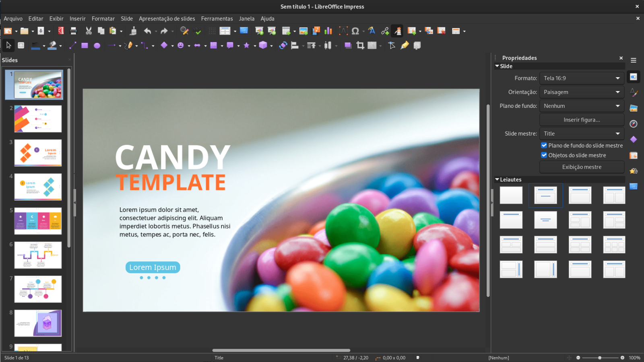644x362 pixels.
Task: Collapse the 'Leiautes' section
Action: [x=497, y=180]
